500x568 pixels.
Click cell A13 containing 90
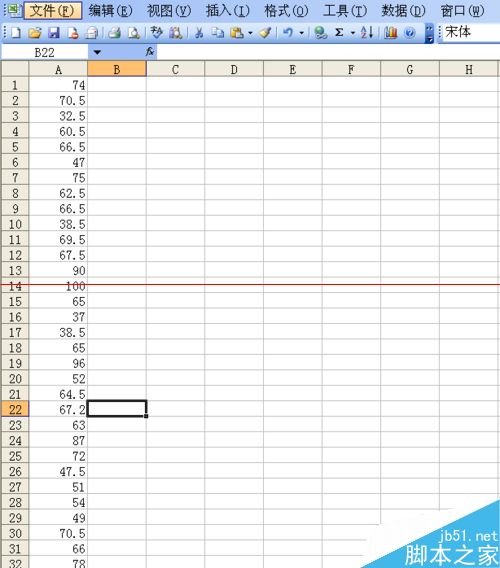pyautogui.click(x=58, y=270)
